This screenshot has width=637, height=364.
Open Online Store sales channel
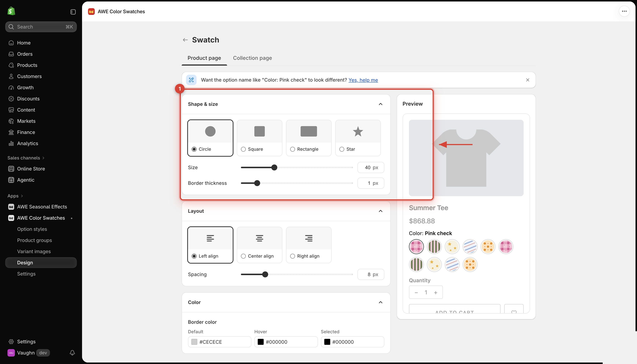41,169
